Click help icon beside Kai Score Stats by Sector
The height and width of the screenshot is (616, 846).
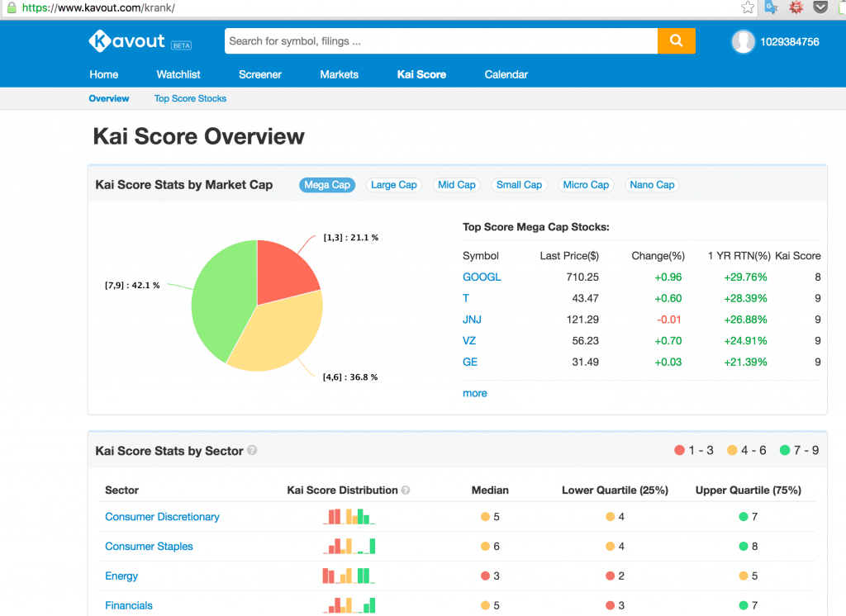click(x=252, y=451)
